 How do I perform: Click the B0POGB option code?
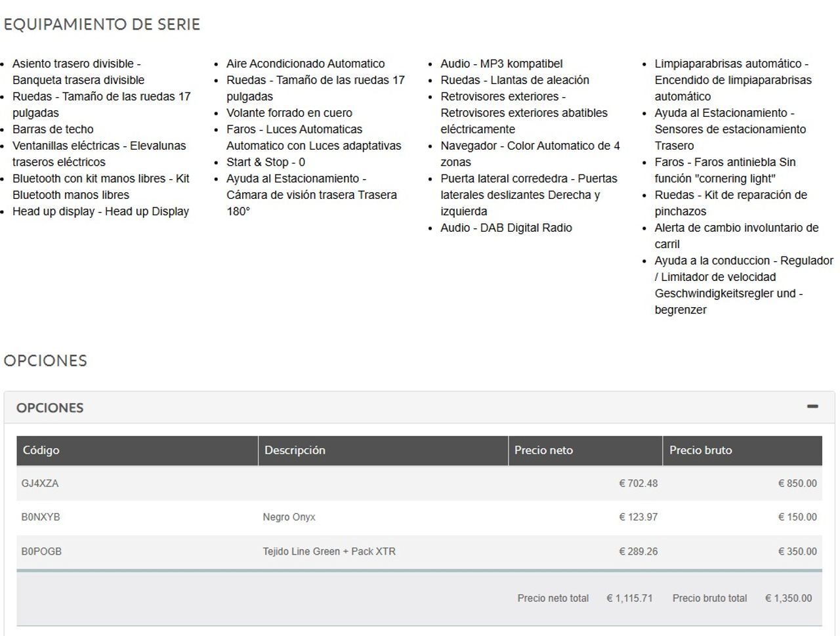(x=41, y=551)
